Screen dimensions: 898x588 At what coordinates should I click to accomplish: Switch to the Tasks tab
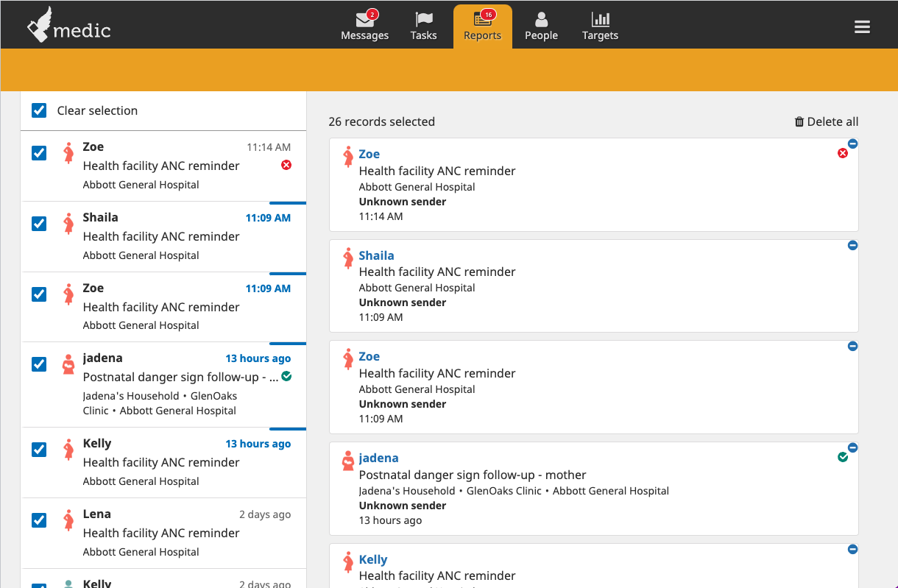coord(423,26)
